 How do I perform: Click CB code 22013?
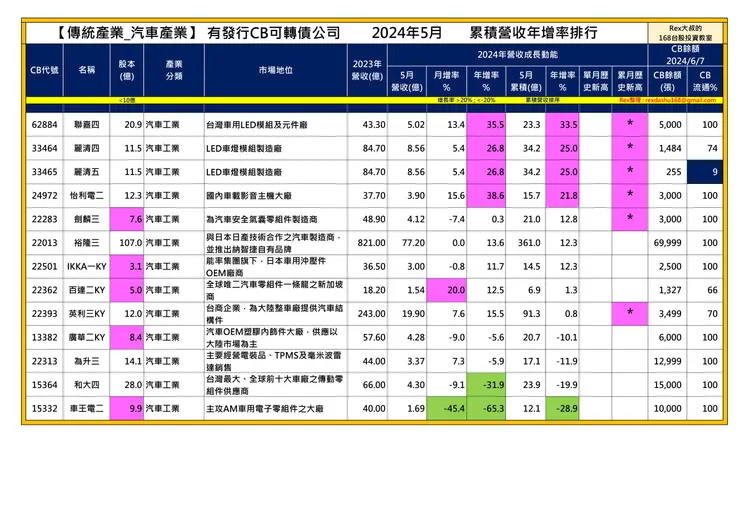point(44,243)
